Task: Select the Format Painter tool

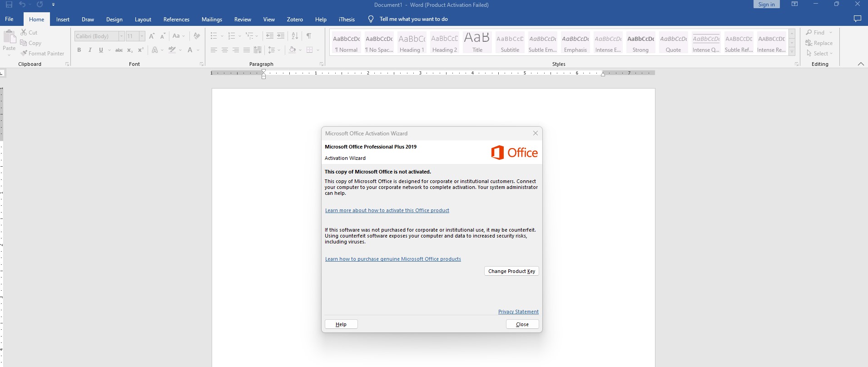Action: 42,53
